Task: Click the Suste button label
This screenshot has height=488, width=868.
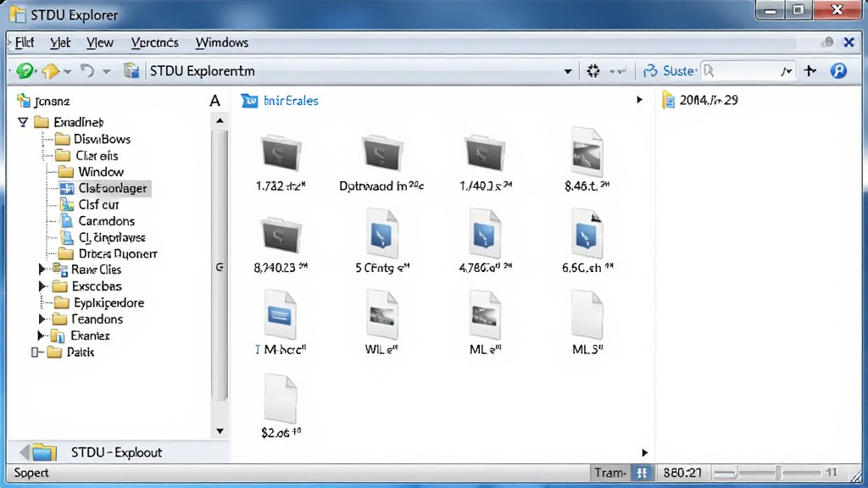Action: click(x=679, y=71)
